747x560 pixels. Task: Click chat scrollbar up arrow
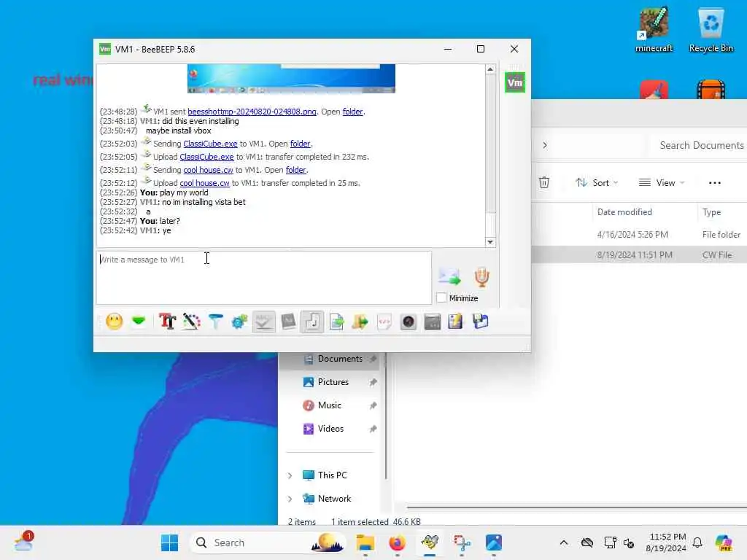pyautogui.click(x=490, y=69)
